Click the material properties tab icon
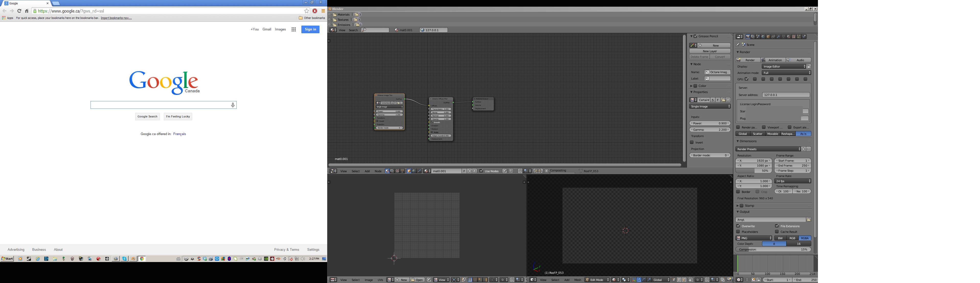 (789, 37)
